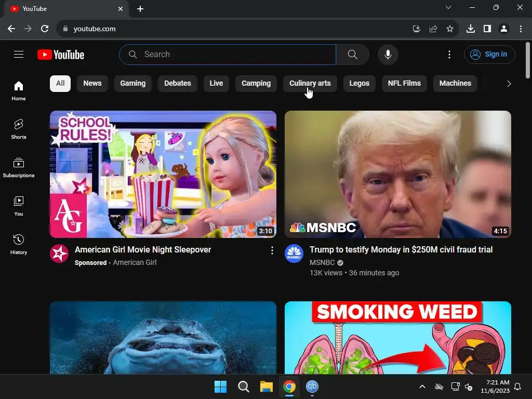This screenshot has width=532, height=399.
Task: Share this page from address bar
Action: tap(433, 29)
